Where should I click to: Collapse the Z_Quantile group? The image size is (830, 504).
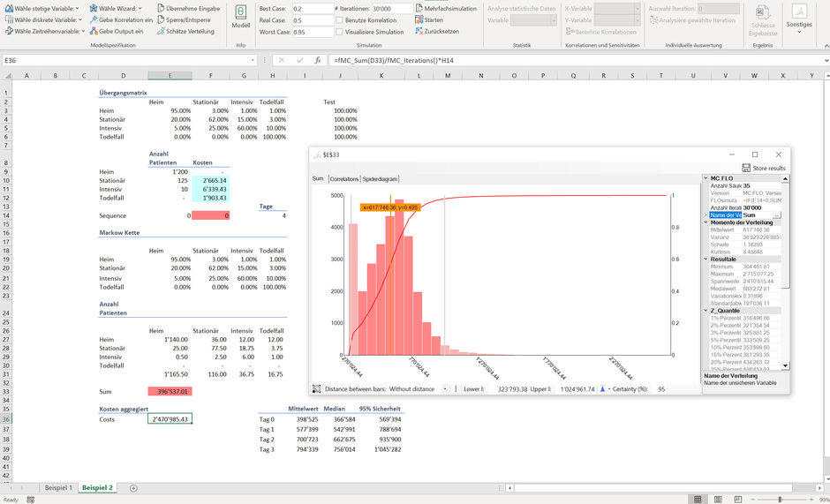706,311
